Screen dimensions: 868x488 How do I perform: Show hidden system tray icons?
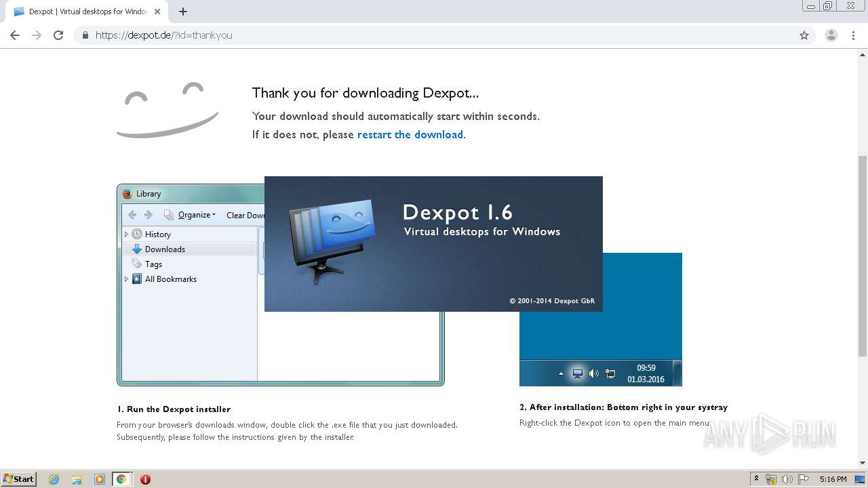point(756,479)
